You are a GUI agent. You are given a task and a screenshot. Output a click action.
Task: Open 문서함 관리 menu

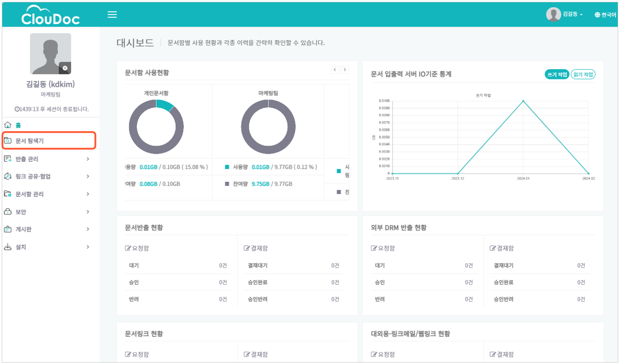pyautogui.click(x=29, y=194)
